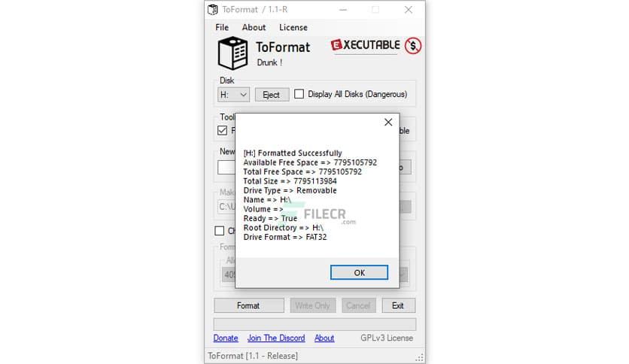
Task: Open the File menu
Action: [x=222, y=27]
